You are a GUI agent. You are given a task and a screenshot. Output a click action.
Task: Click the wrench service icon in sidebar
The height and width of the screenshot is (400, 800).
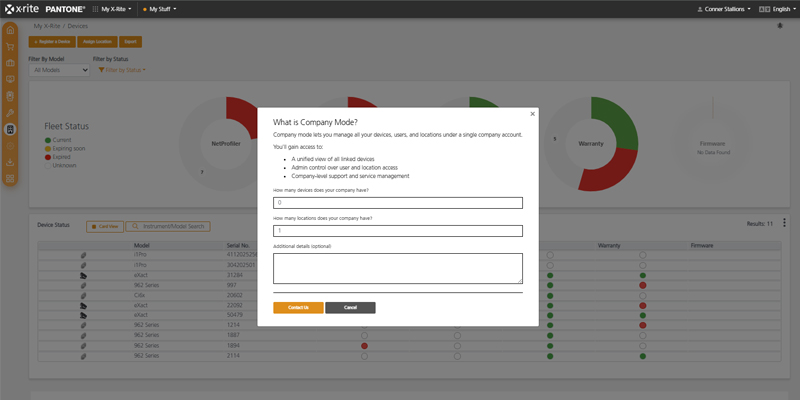(x=10, y=113)
